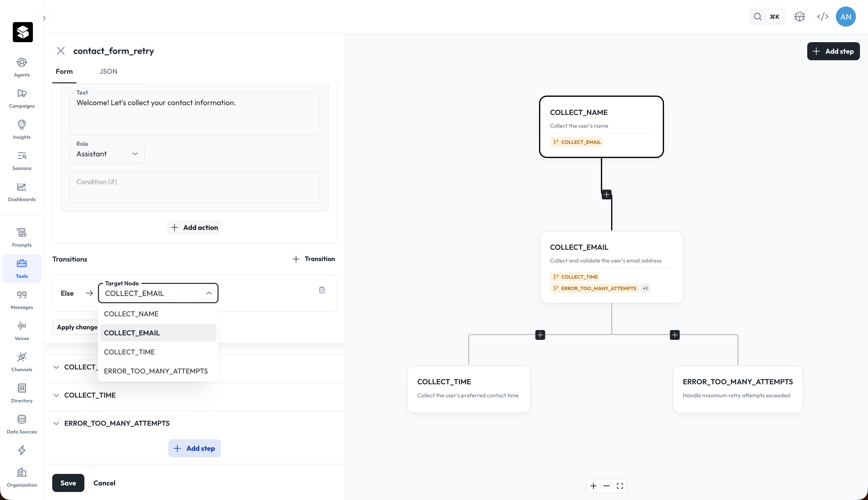Screen dimensions: 868x500
Task: Click plus connector below COLLECT_NAME node
Action: click(607, 195)
